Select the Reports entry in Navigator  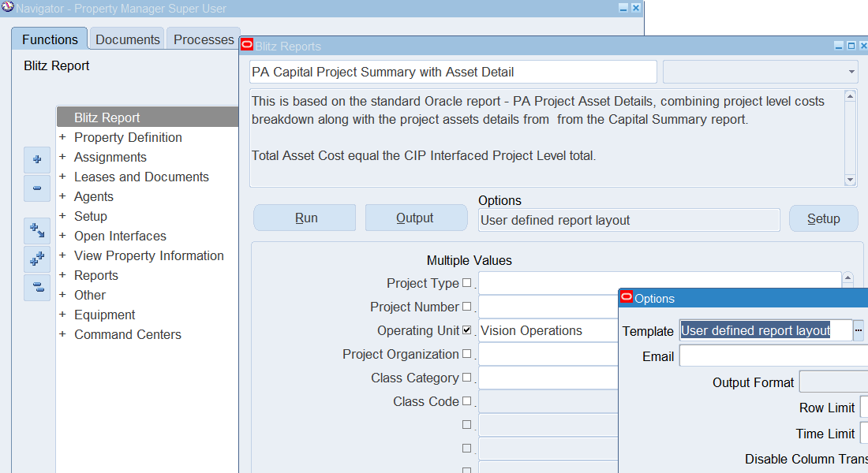[x=95, y=275]
